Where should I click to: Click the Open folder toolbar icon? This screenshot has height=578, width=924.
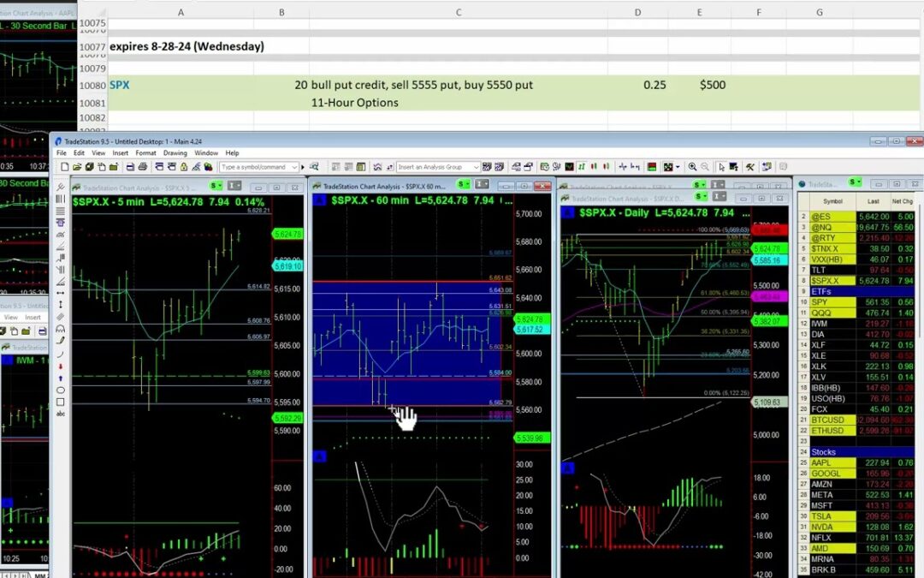point(77,167)
